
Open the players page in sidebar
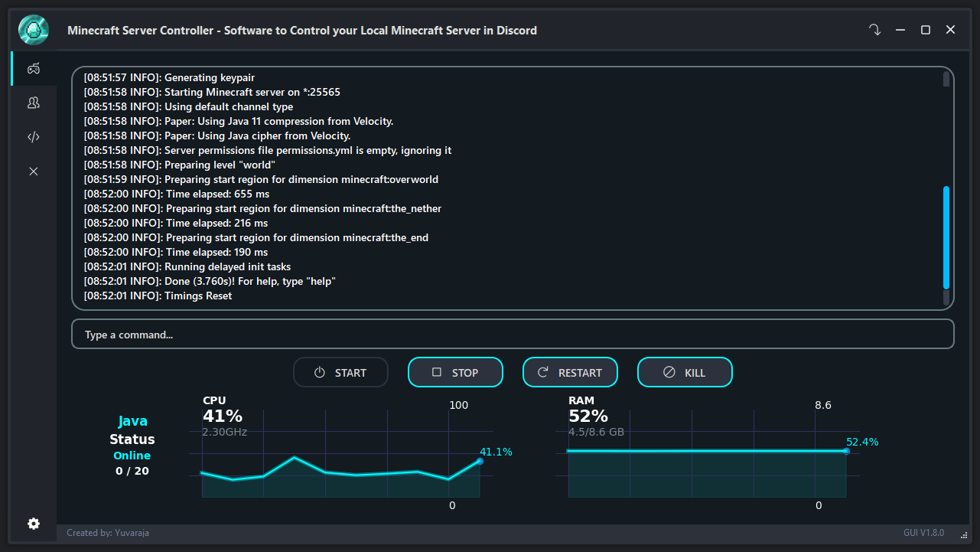[x=34, y=103]
